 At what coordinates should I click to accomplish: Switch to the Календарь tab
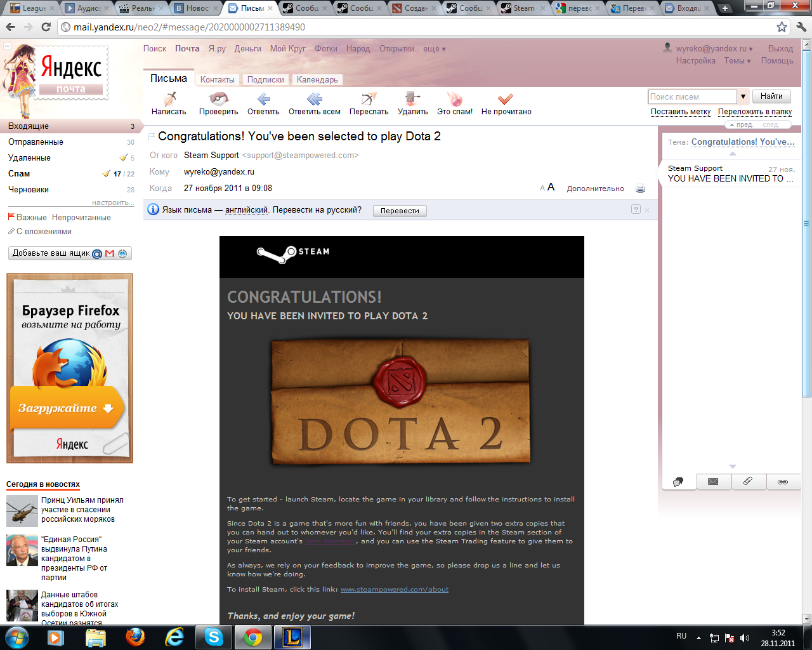(317, 80)
